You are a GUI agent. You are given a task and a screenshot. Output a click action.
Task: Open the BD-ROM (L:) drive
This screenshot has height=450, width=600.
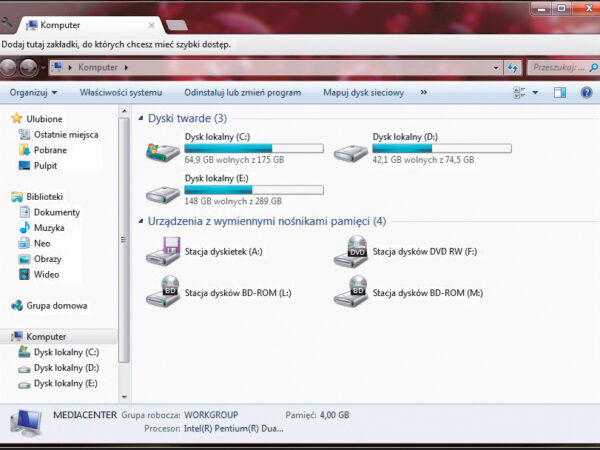(x=162, y=293)
